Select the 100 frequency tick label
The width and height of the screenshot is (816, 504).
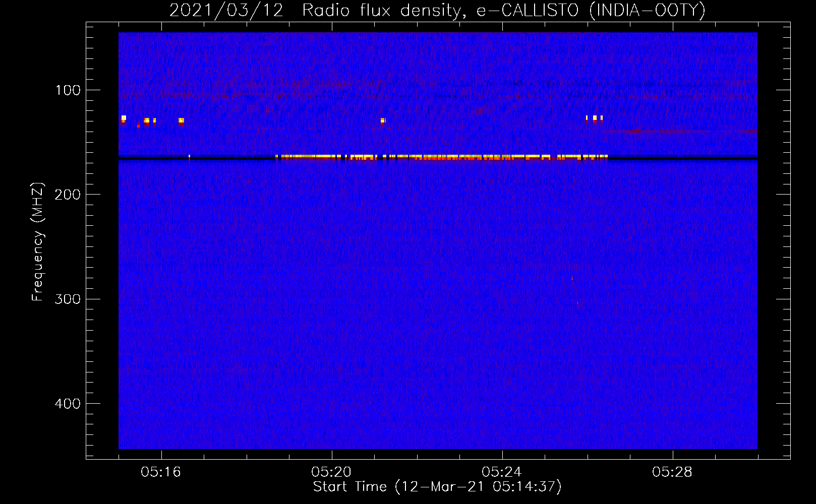click(68, 90)
